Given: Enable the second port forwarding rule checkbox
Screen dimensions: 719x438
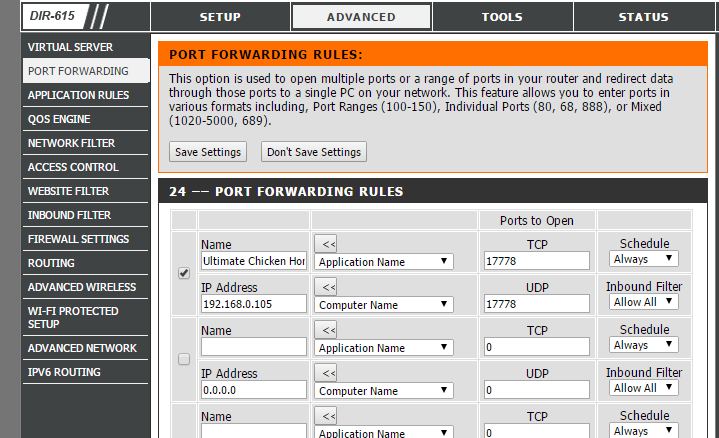Looking at the screenshot, I should pyautogui.click(x=184, y=359).
